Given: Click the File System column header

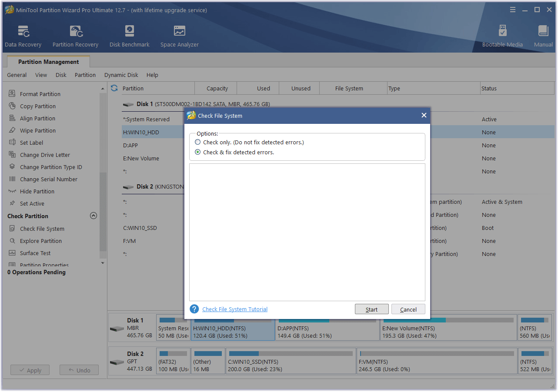Looking at the screenshot, I should (x=353, y=88).
